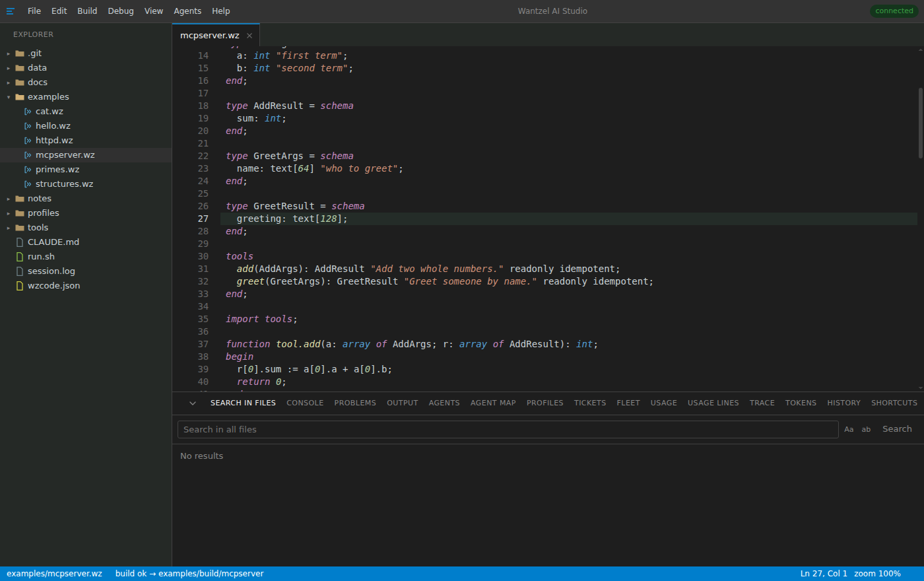Click the profiles folder icon
This screenshot has height=581, width=924.
20,213
